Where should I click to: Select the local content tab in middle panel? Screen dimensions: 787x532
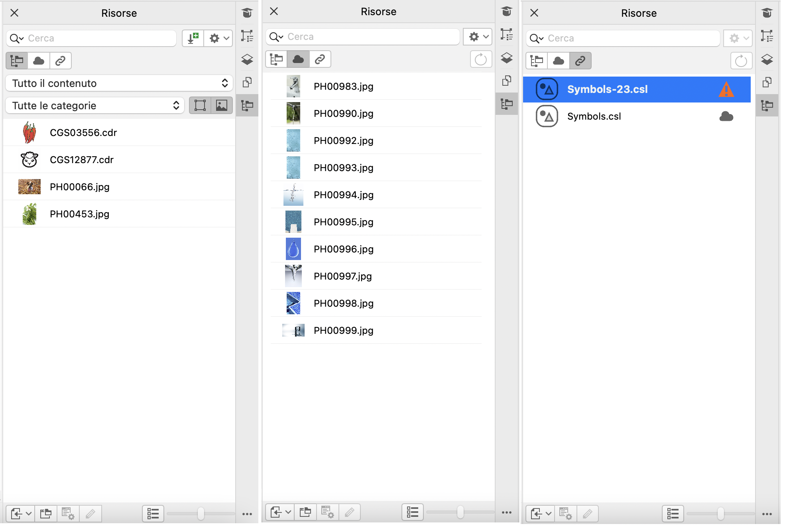[276, 59]
